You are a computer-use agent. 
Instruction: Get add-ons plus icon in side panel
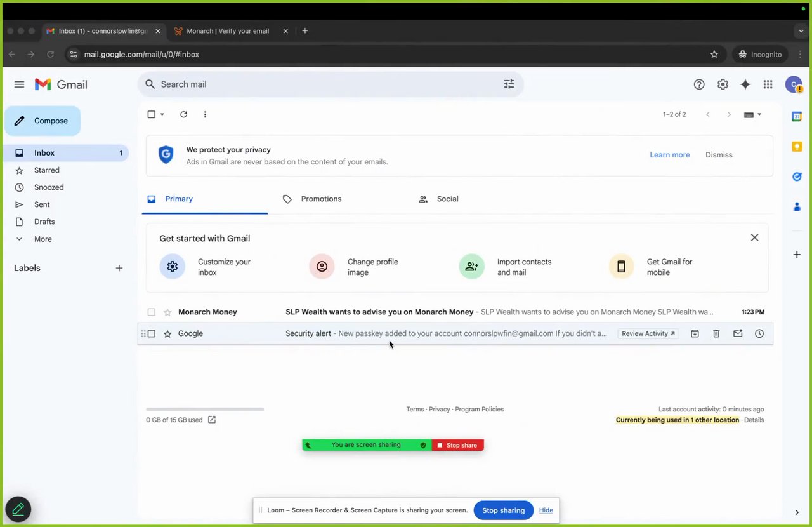(797, 255)
